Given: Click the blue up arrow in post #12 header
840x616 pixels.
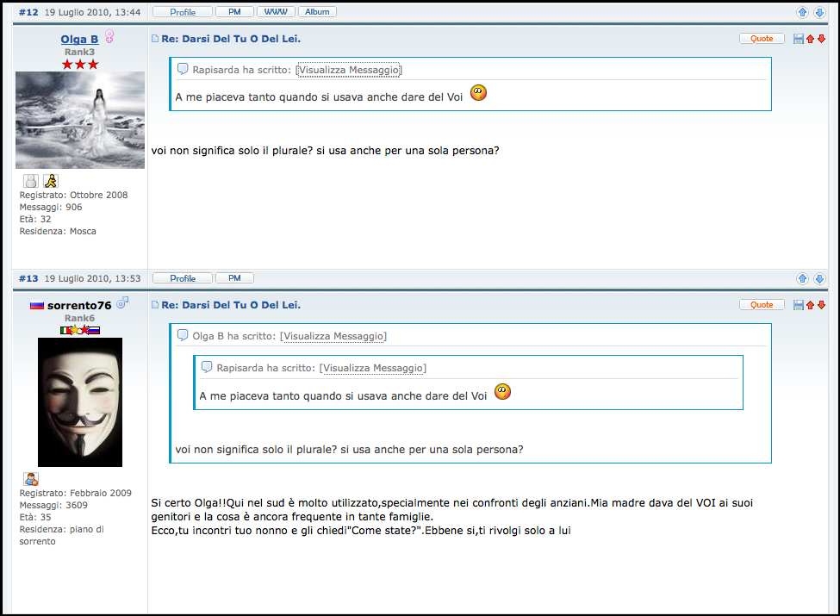Looking at the screenshot, I should pyautogui.click(x=802, y=13).
